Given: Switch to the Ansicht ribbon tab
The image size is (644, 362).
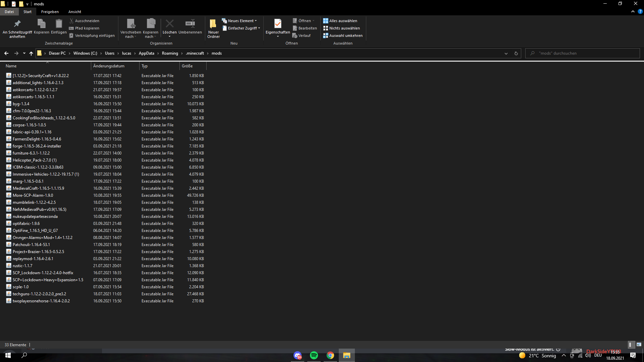Looking at the screenshot, I should tap(75, 12).
